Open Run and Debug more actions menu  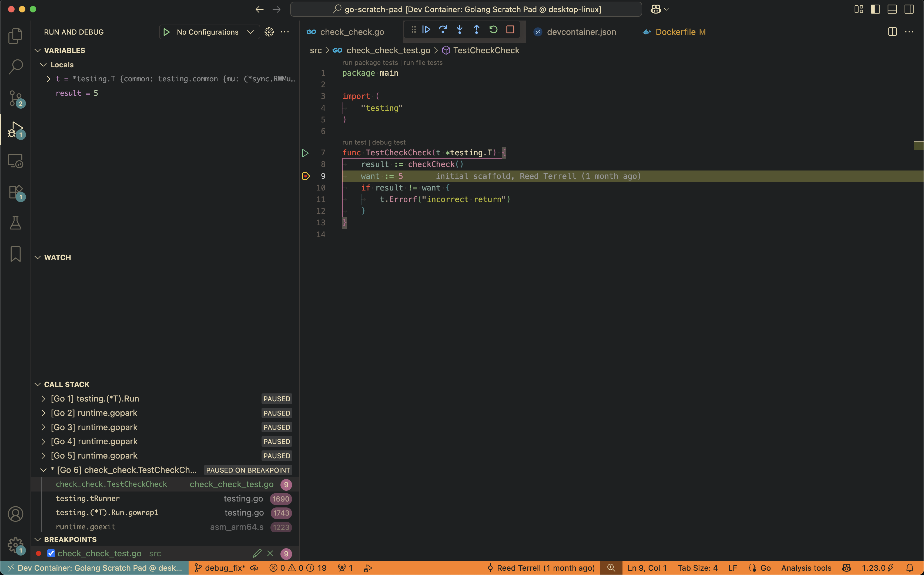(285, 32)
